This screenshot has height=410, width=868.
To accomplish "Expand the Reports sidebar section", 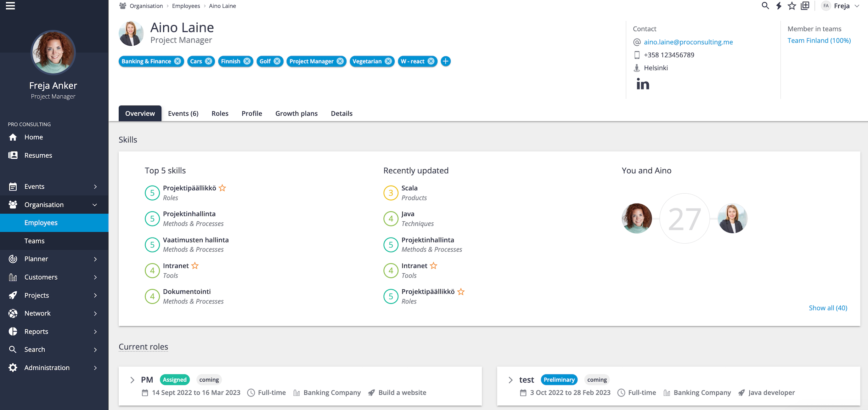I will 95,331.
